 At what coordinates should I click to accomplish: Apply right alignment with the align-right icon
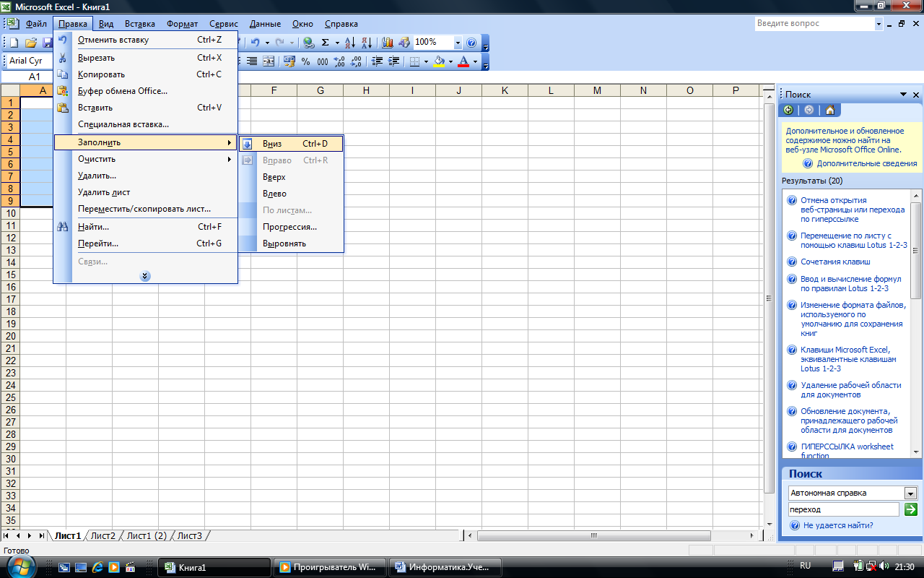[x=252, y=61]
